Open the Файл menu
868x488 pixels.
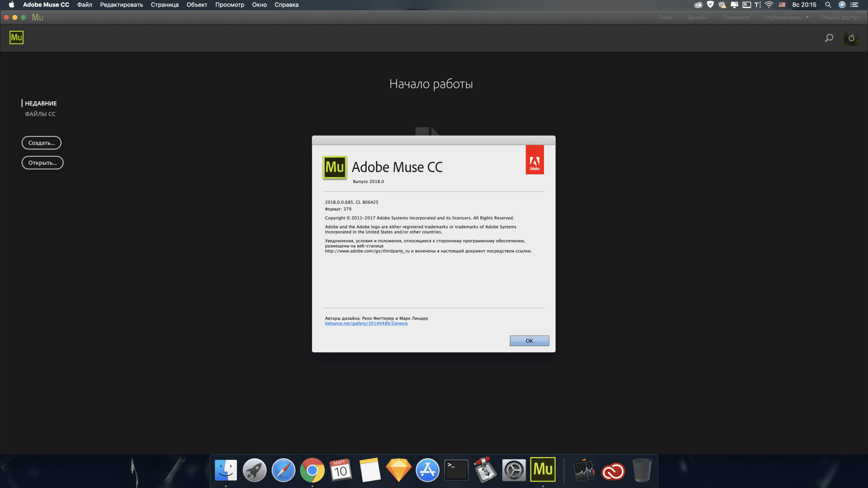click(x=84, y=5)
